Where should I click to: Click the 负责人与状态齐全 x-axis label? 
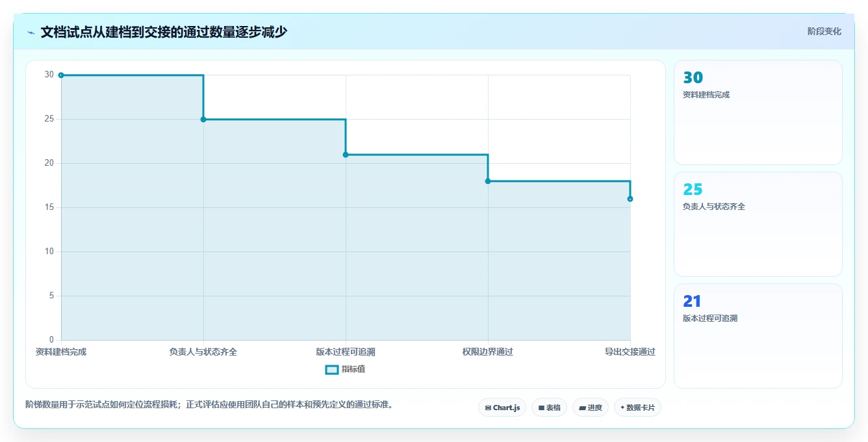click(203, 352)
